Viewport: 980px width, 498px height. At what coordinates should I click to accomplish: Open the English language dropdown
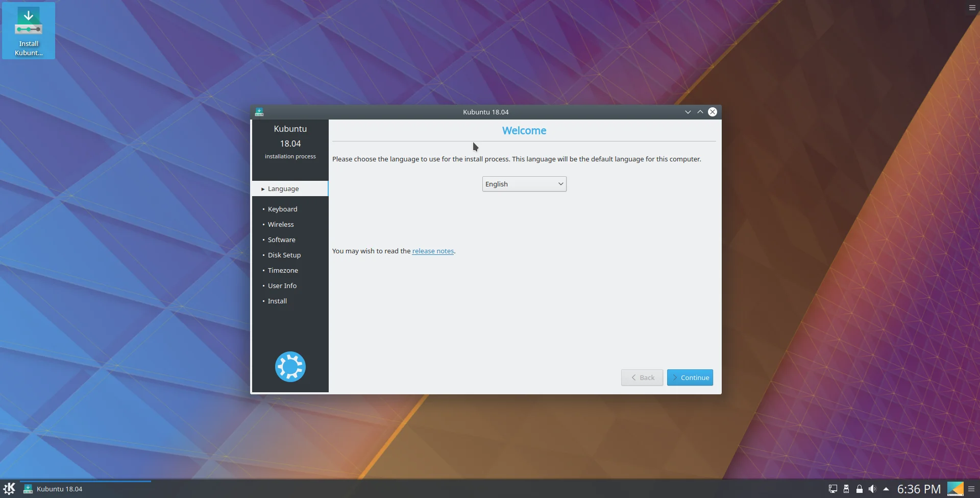[524, 184]
